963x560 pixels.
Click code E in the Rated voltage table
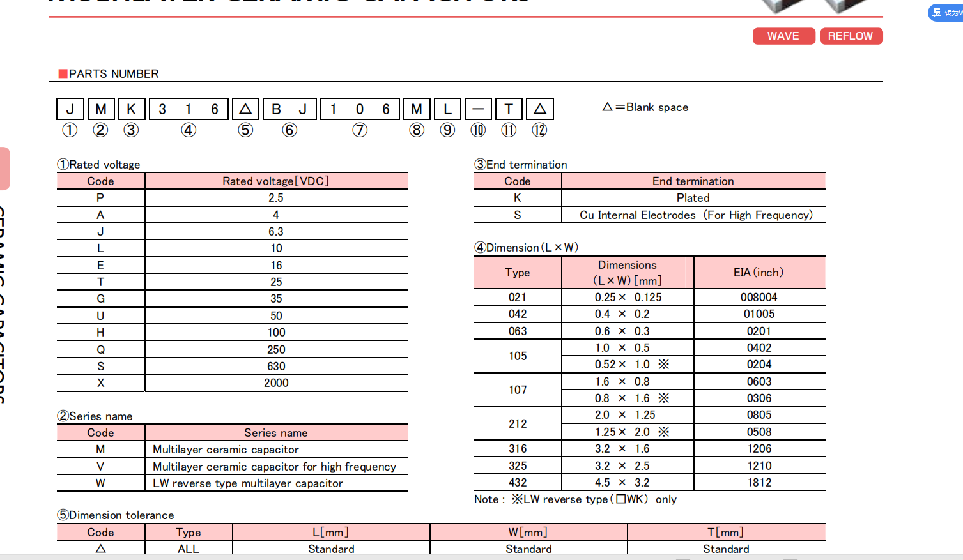100,266
